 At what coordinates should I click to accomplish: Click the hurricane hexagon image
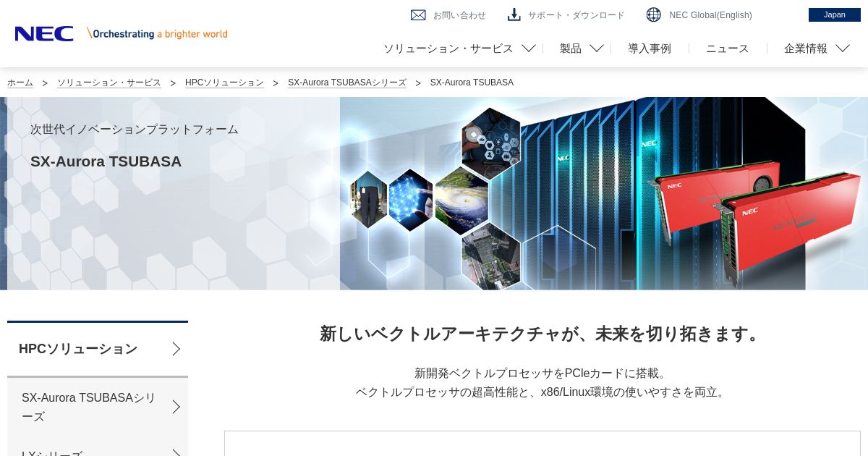(x=461, y=200)
